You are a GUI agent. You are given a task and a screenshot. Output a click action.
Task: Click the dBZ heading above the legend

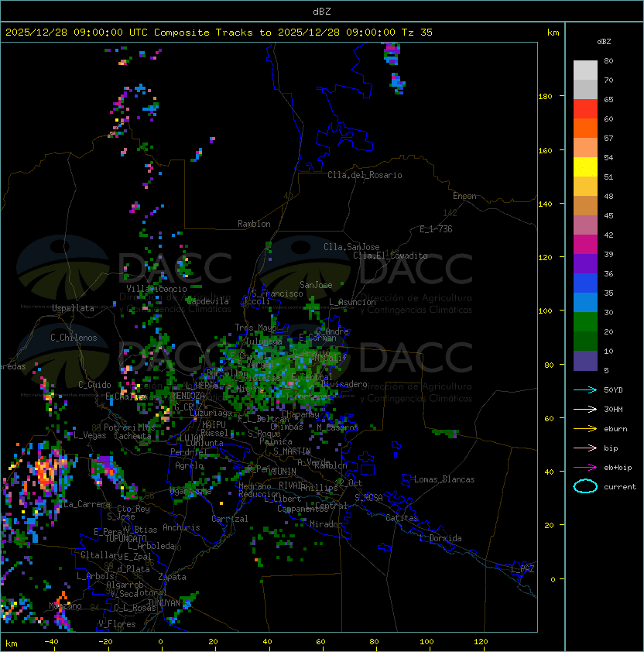pyautogui.click(x=604, y=42)
